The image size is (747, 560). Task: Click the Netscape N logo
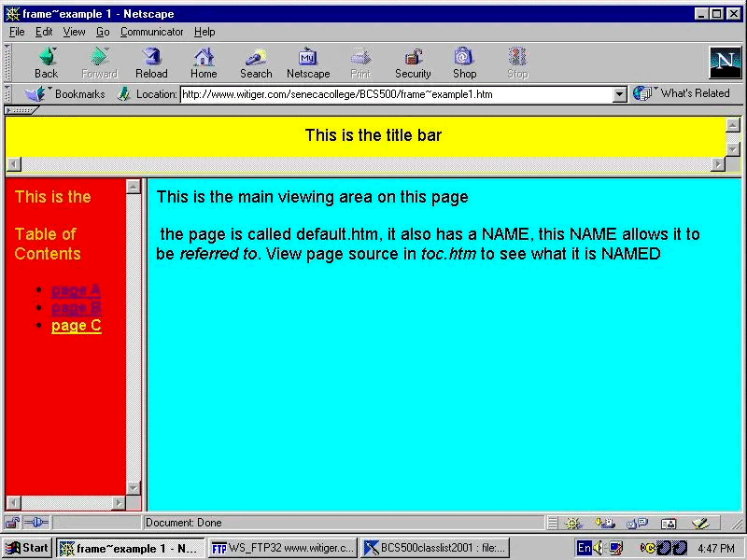[x=726, y=63]
